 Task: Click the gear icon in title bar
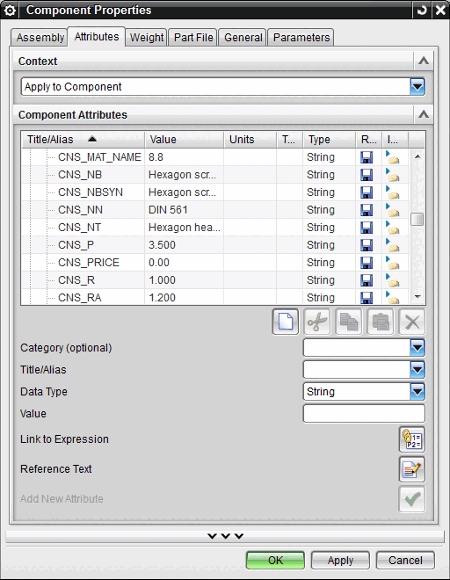point(9,10)
